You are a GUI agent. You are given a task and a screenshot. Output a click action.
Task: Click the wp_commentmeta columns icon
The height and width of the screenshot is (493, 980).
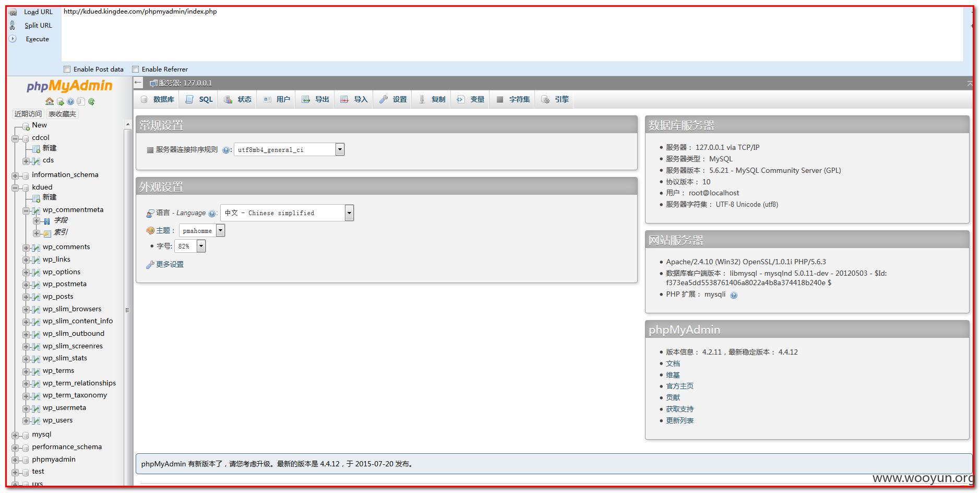[x=47, y=221]
